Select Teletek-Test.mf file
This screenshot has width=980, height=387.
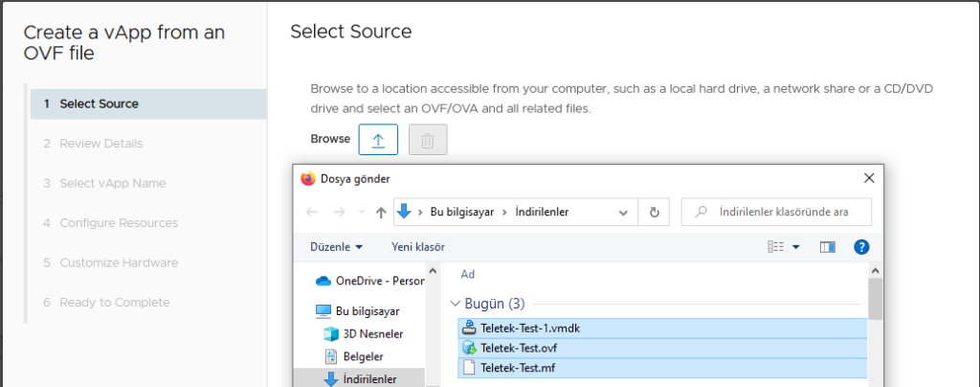pos(663,368)
